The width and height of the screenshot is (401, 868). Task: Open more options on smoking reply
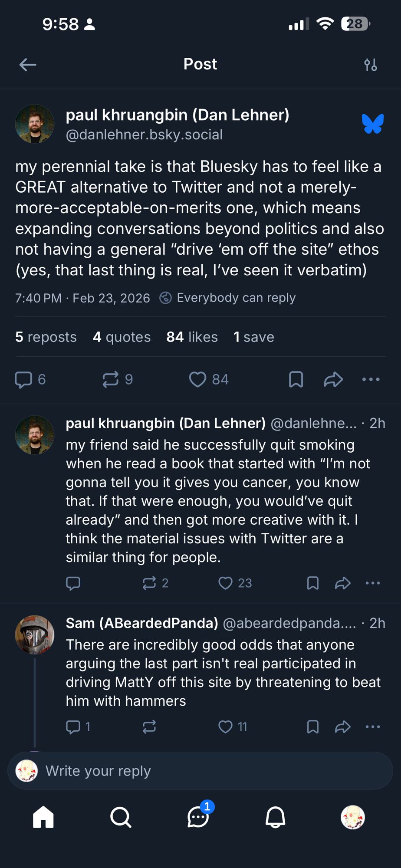pos(373,583)
